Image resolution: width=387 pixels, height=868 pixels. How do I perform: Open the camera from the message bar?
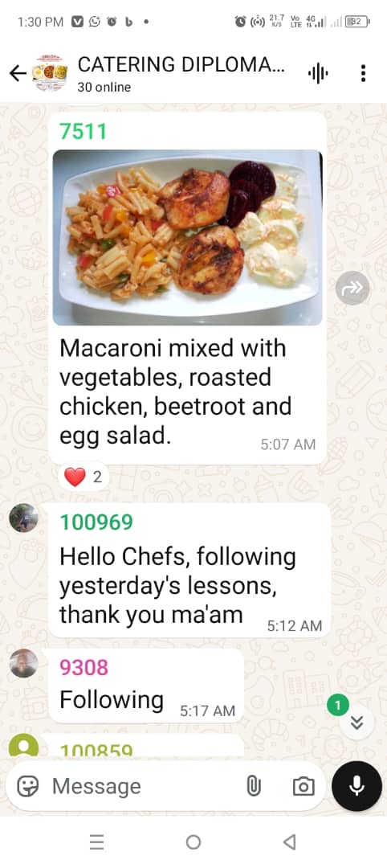tap(303, 786)
